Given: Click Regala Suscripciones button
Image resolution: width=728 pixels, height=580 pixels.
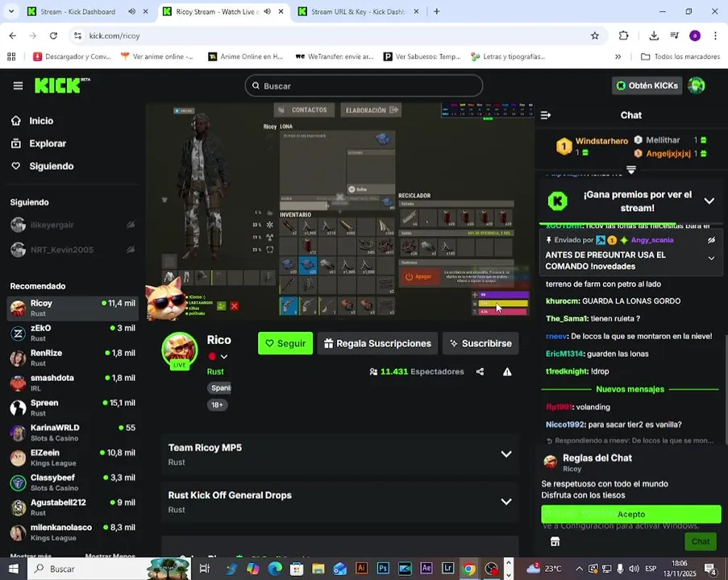Looking at the screenshot, I should 377,343.
